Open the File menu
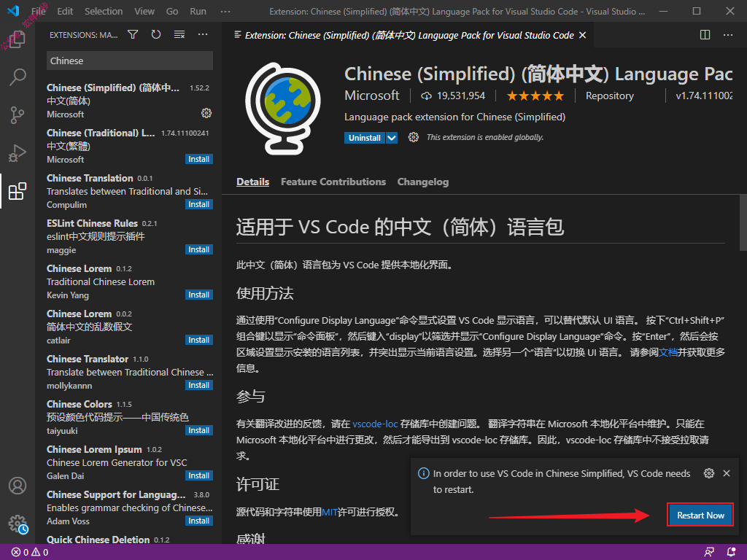747x560 pixels. 39,11
